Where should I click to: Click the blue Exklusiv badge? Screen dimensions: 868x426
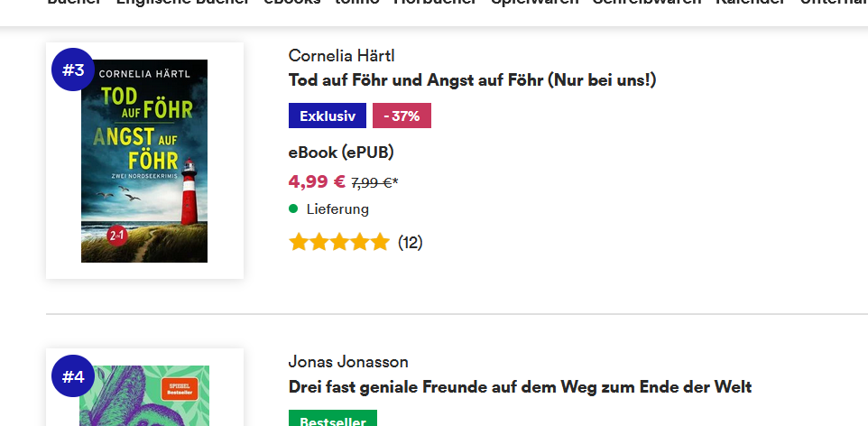[x=328, y=116]
